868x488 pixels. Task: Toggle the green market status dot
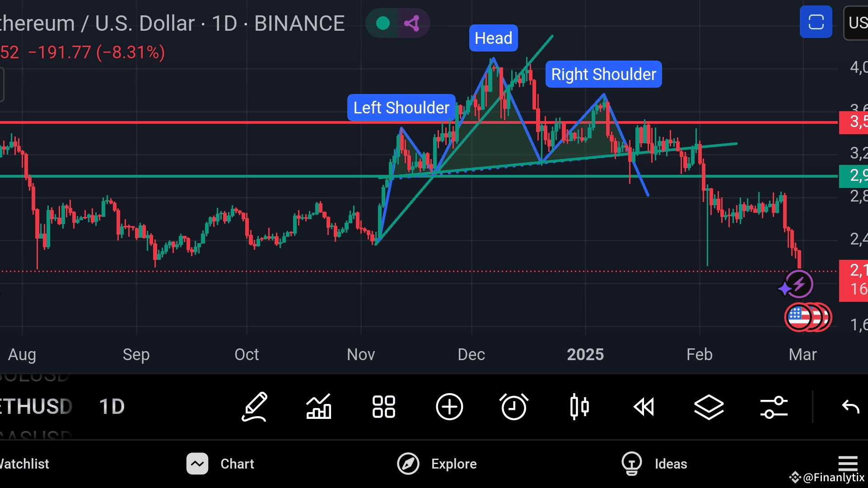pos(383,23)
